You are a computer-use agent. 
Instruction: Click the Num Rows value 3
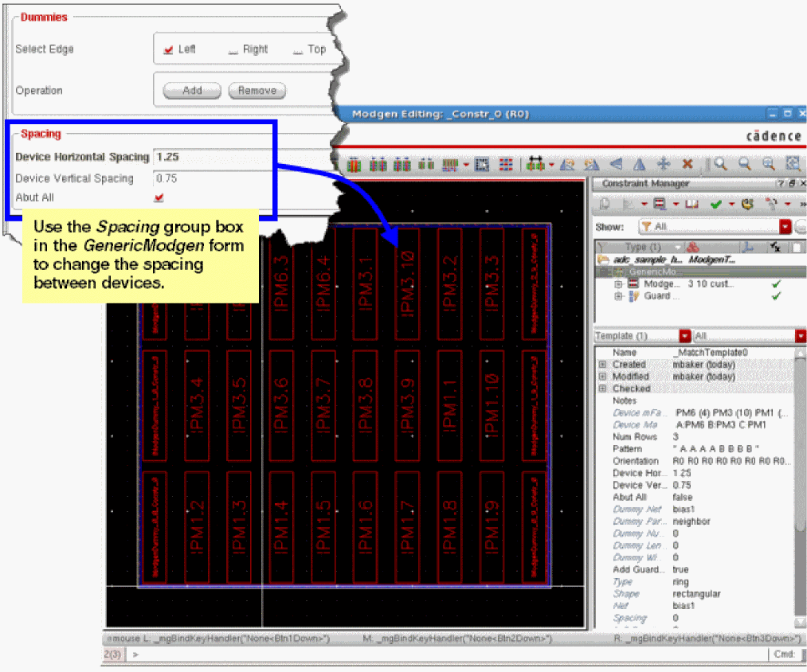[676, 437]
